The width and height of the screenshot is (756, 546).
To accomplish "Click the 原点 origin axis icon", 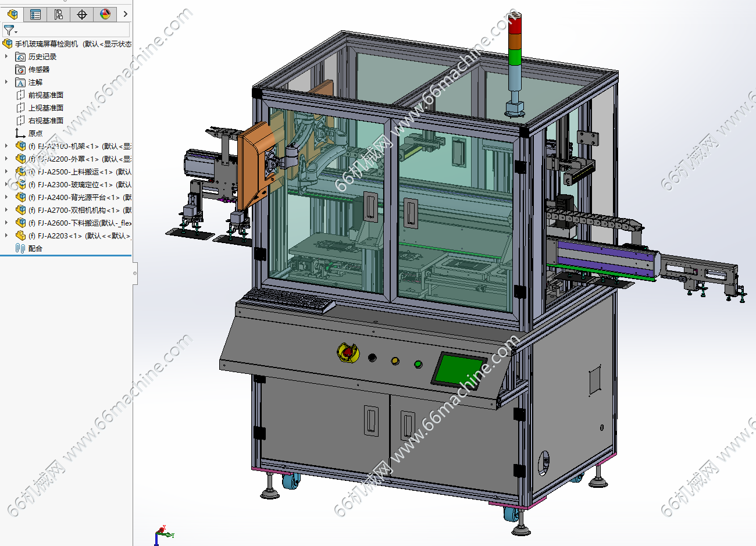I will click(20, 133).
